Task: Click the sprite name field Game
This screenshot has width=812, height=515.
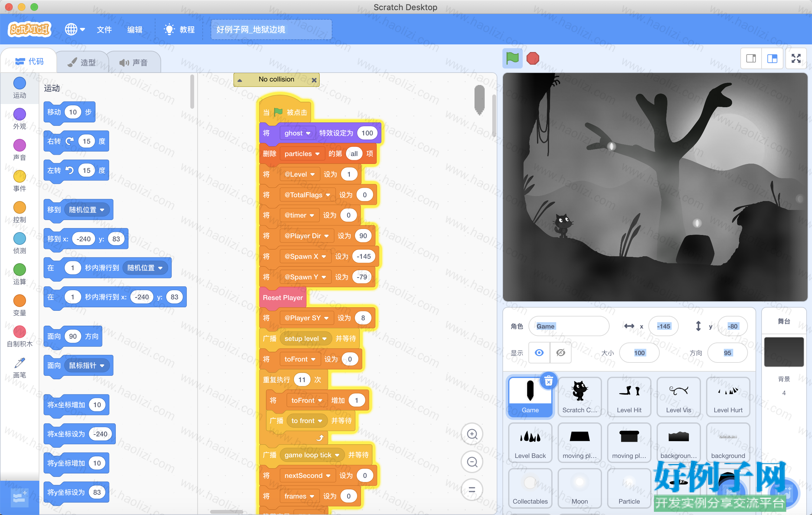Action: click(569, 326)
